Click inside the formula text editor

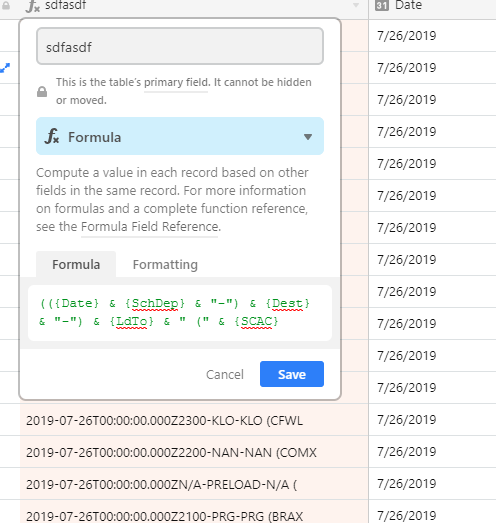[180, 313]
